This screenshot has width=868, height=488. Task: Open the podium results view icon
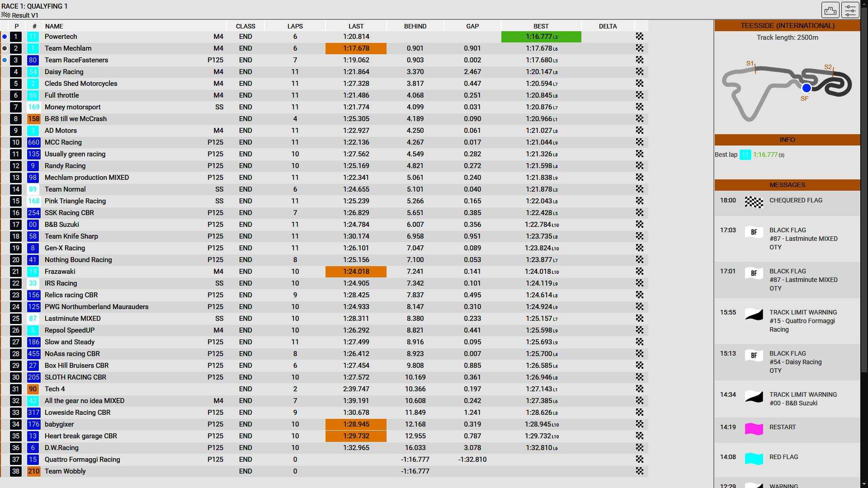[x=830, y=10]
